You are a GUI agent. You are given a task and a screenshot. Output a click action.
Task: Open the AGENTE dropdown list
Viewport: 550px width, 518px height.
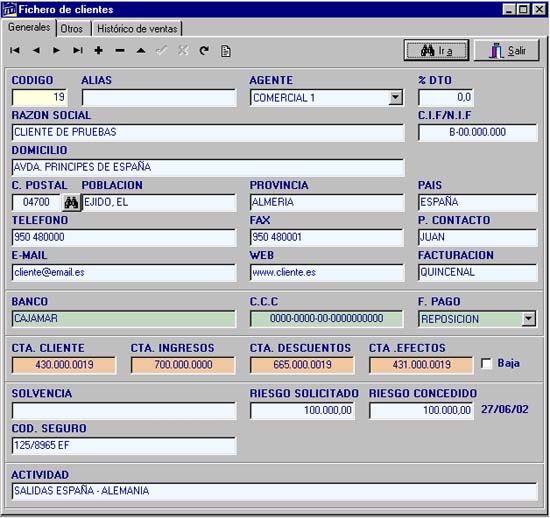(x=396, y=97)
